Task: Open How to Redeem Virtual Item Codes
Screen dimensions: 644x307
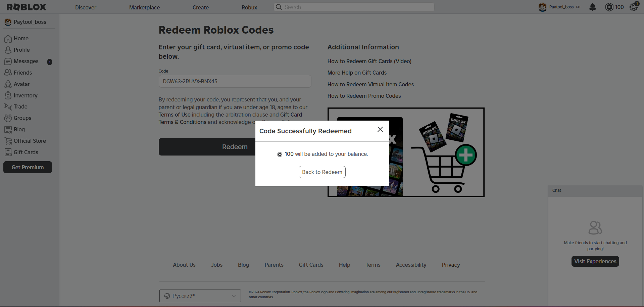Action: click(370, 84)
